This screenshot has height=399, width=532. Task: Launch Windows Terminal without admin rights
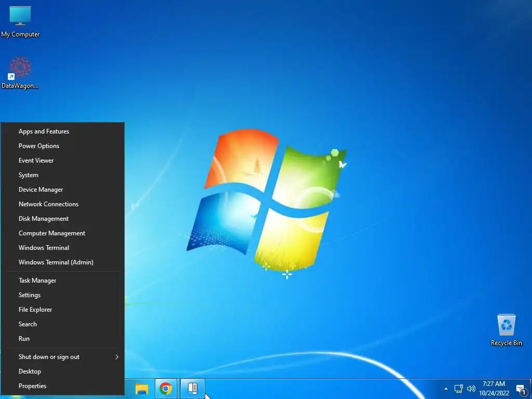(x=63, y=248)
